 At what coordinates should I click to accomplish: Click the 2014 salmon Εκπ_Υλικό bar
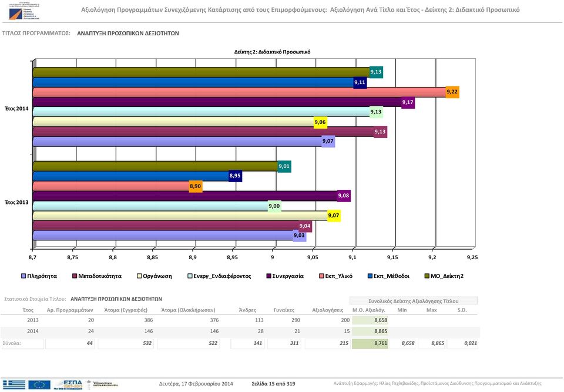239,92
